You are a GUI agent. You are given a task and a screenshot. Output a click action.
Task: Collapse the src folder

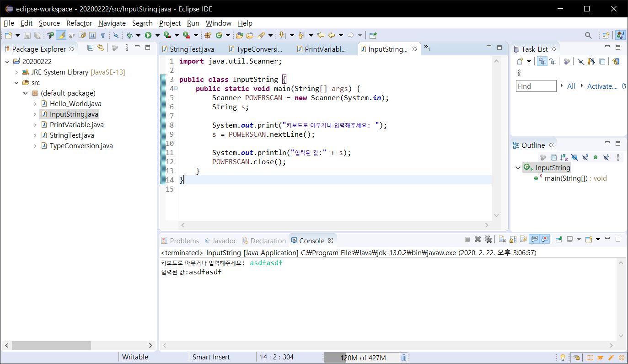coord(16,83)
